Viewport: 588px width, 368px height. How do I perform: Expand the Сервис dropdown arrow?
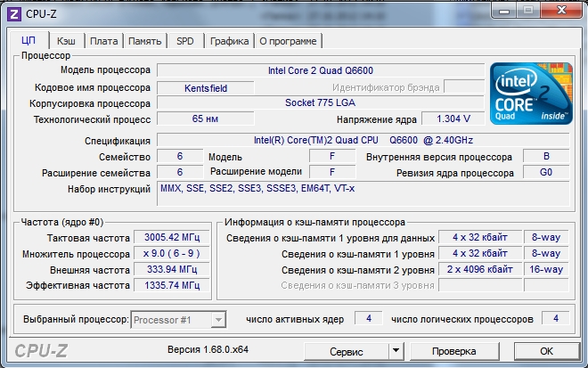coord(396,351)
